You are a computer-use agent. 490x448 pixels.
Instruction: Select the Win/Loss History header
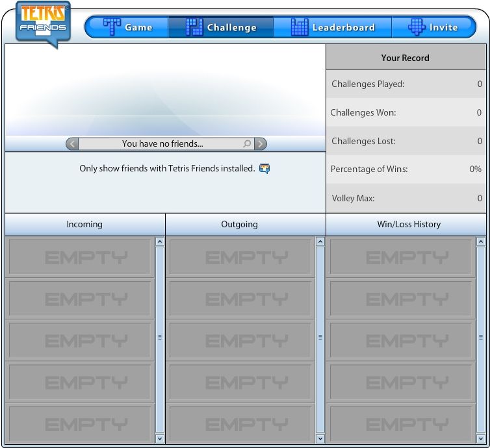tap(406, 225)
